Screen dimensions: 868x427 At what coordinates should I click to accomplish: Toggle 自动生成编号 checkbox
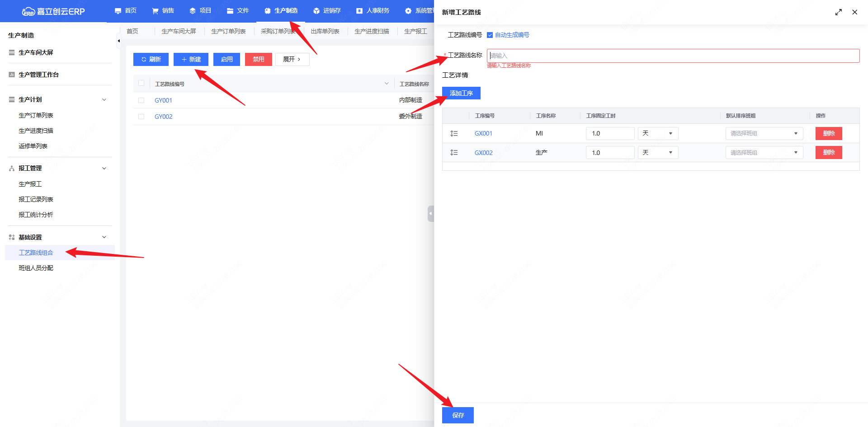[x=490, y=35]
